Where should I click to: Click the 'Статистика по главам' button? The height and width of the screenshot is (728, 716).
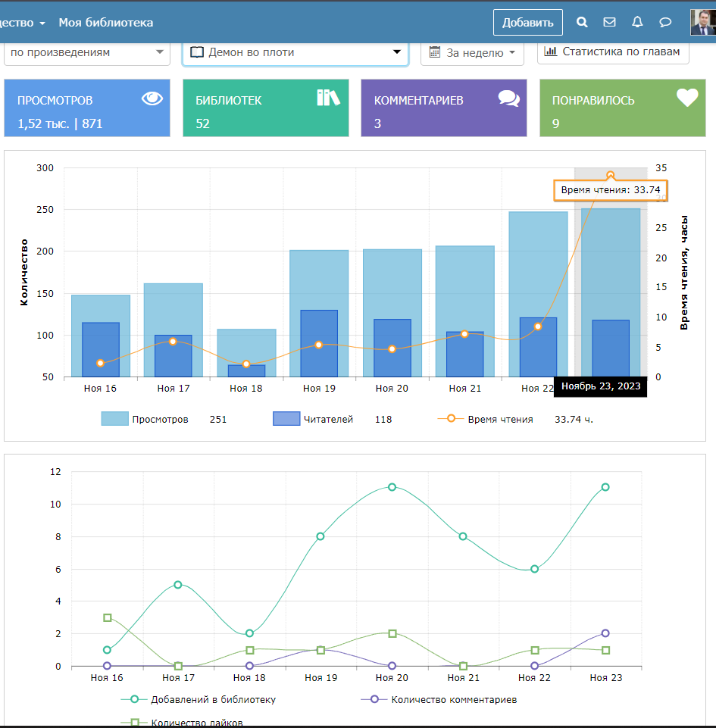[613, 52]
